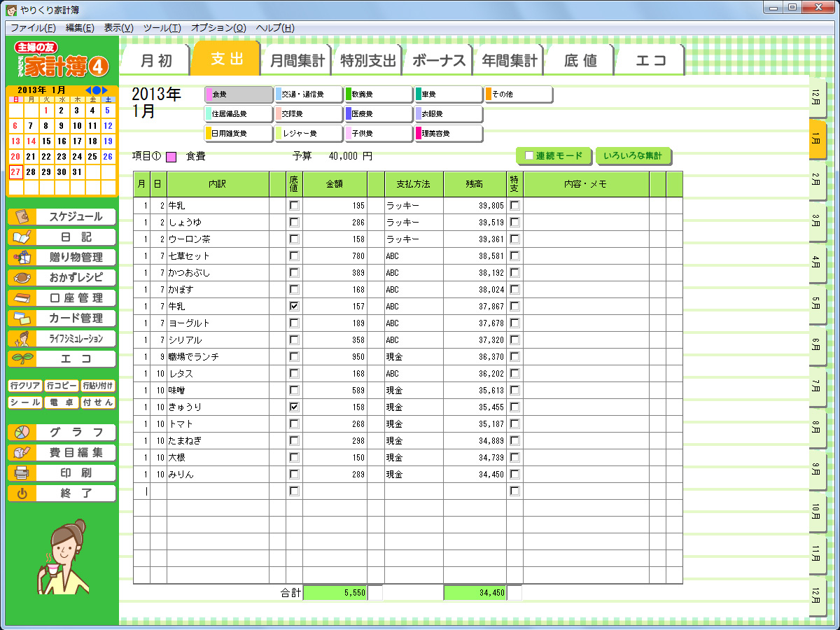Click the 家計簿4 logo
840x630 pixels.
62,60
